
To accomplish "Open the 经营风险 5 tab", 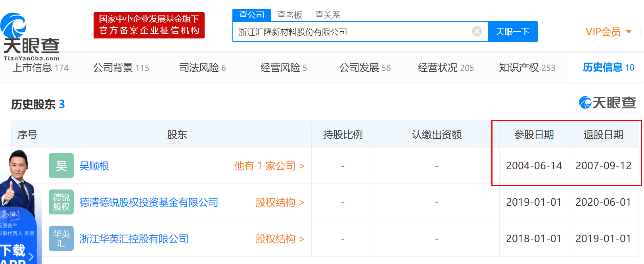I will [x=284, y=68].
